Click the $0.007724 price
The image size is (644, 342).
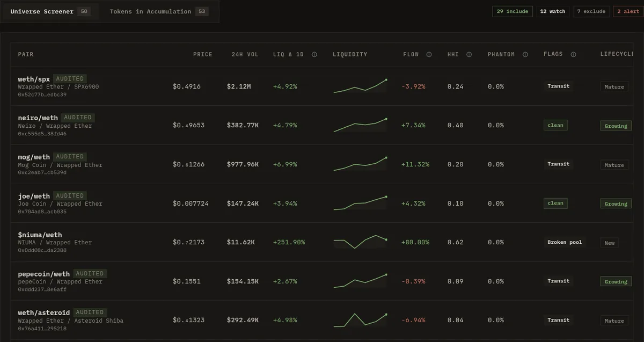pyautogui.click(x=191, y=203)
